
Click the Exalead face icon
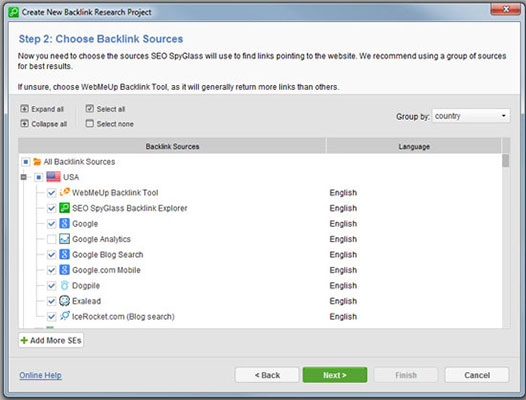pos(64,301)
